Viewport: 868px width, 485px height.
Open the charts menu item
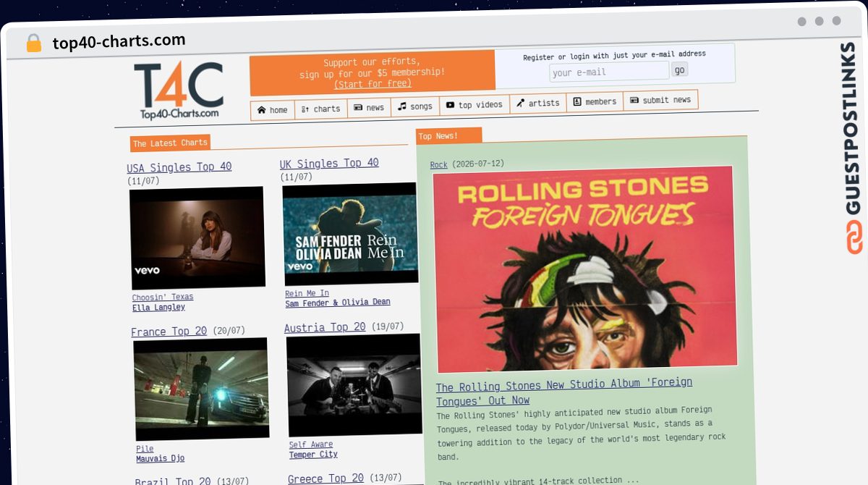coord(320,109)
